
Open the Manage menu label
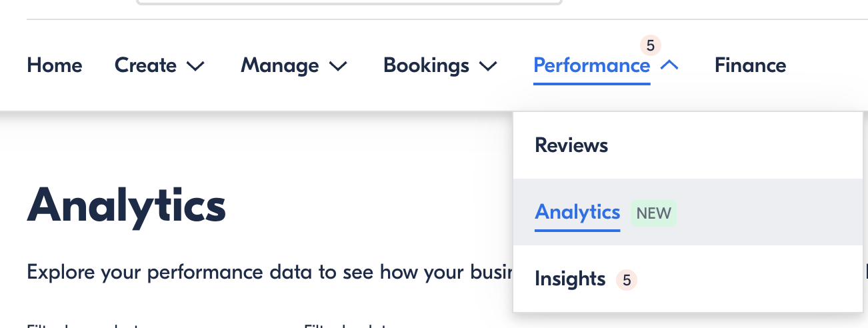pos(280,65)
